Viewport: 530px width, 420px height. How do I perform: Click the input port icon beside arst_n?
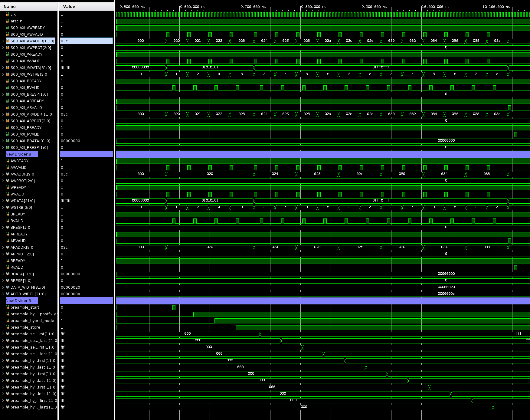7,21
